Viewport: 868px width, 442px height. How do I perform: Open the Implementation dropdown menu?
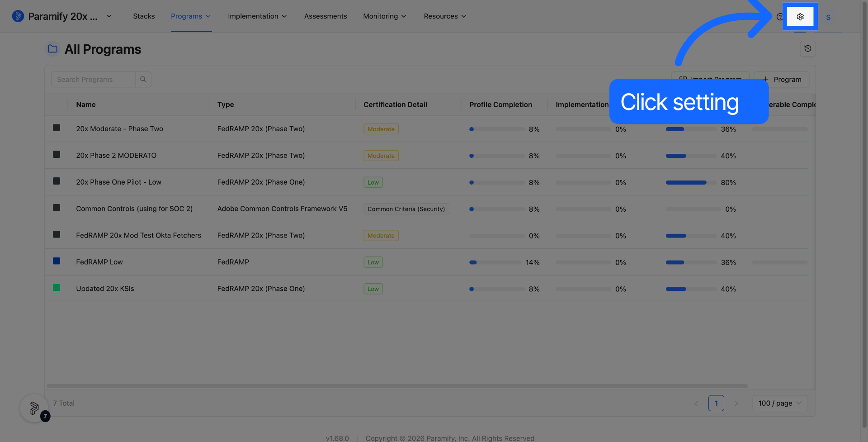tap(257, 16)
